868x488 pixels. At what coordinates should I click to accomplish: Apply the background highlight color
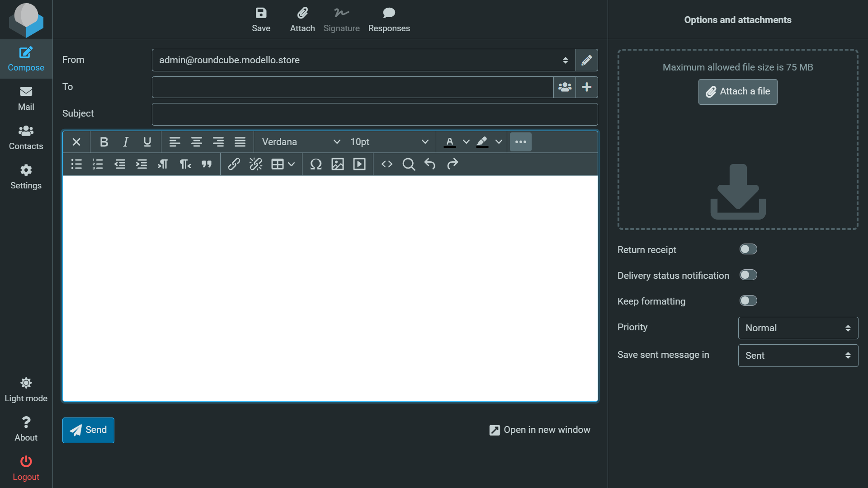(x=482, y=142)
